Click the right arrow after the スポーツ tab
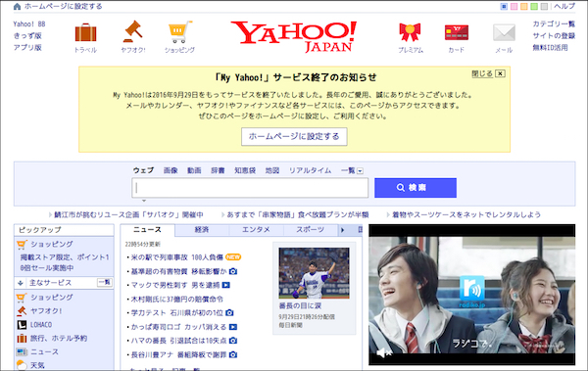588x371 pixels. [342, 230]
